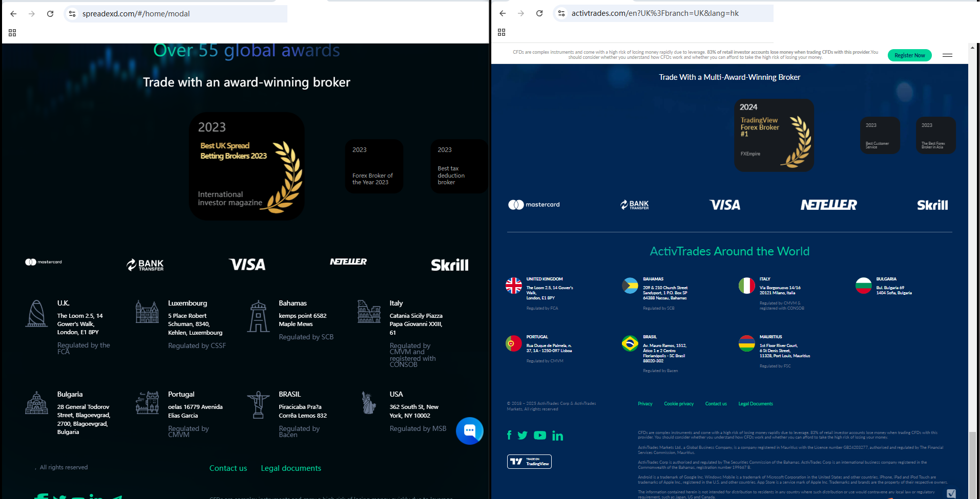The height and width of the screenshot is (499, 980).
Task: Click the VISA logo on spreadexd
Action: click(x=247, y=265)
